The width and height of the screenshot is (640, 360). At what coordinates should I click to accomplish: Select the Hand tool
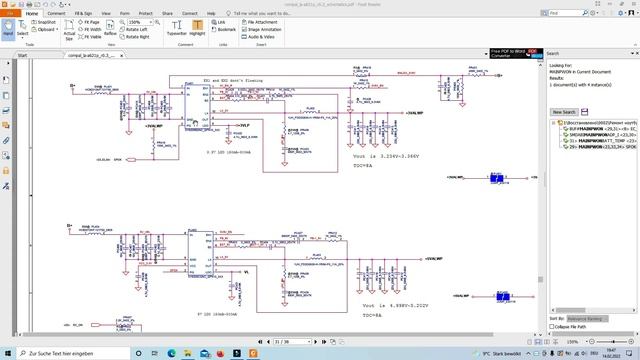click(8, 29)
